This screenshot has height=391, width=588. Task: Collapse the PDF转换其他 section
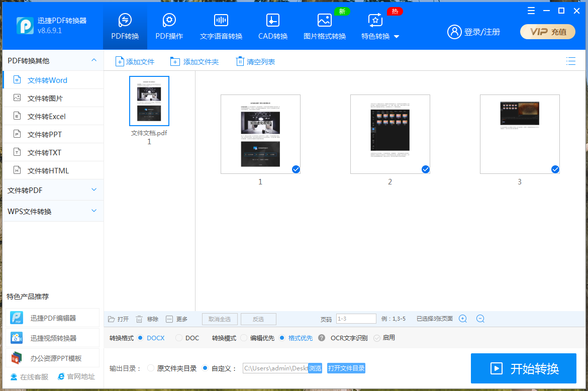(94, 60)
